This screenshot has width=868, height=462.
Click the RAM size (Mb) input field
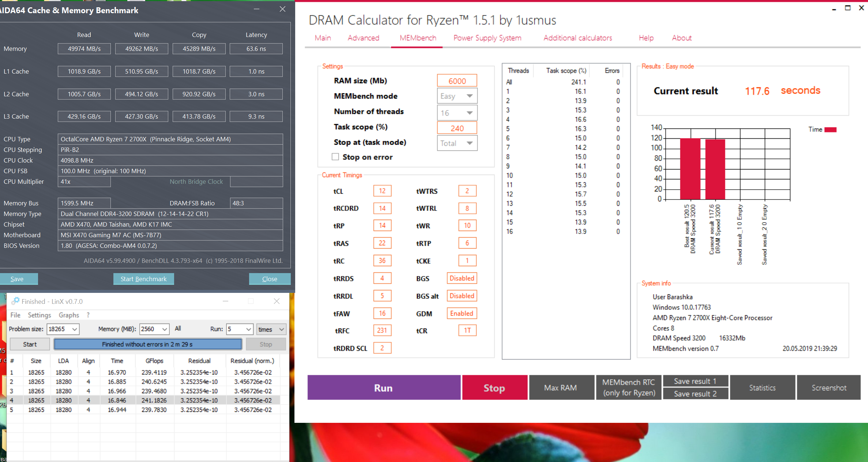click(x=457, y=81)
